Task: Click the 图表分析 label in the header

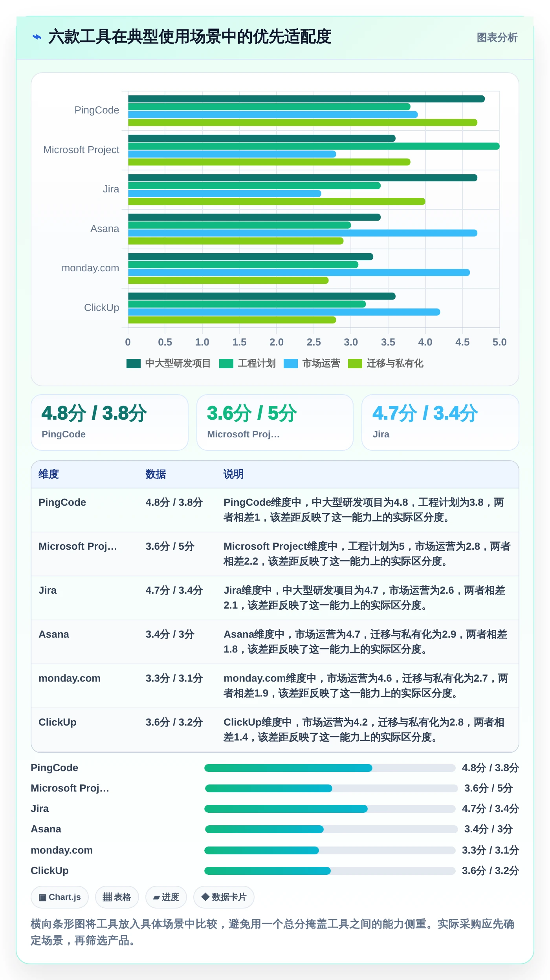Action: (497, 38)
